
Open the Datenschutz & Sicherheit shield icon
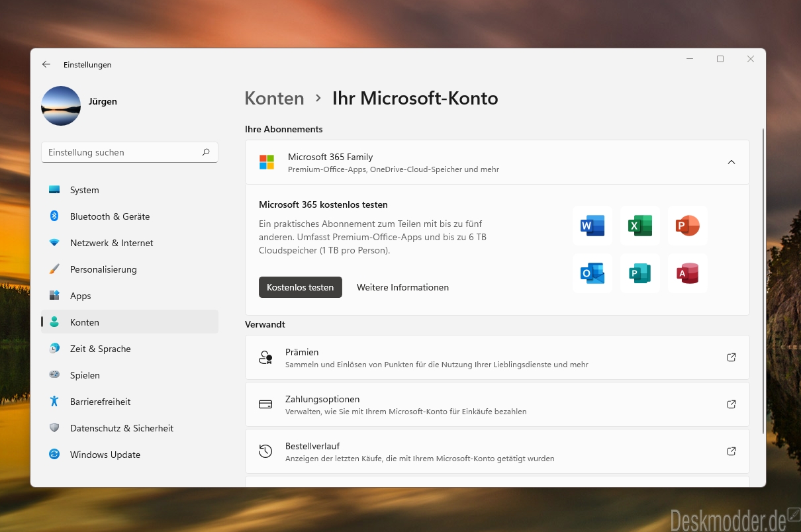coord(54,428)
